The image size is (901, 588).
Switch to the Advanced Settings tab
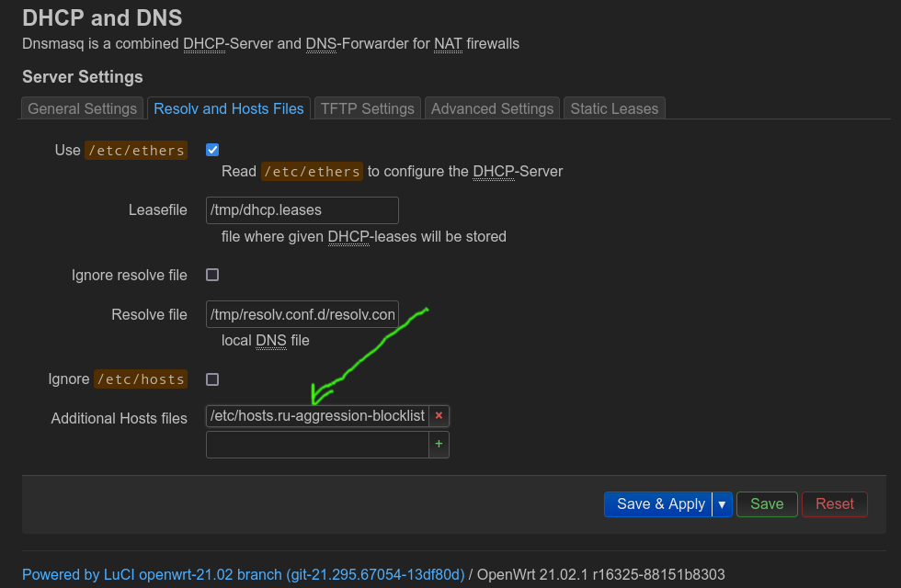pos(492,107)
